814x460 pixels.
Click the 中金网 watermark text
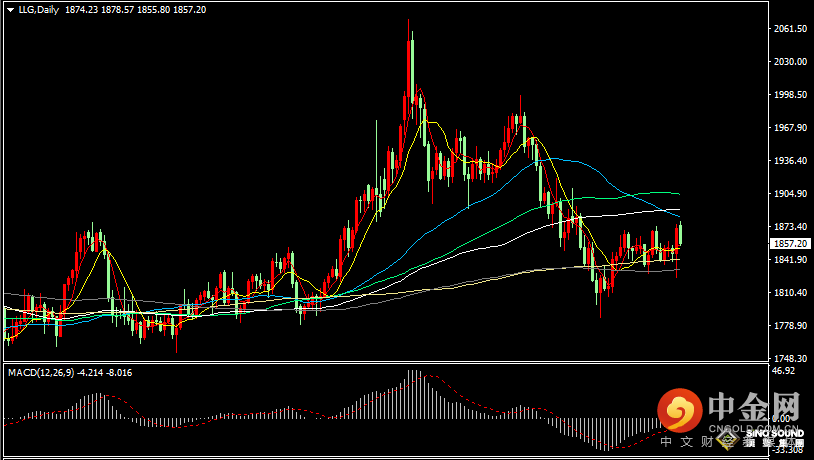coord(754,407)
